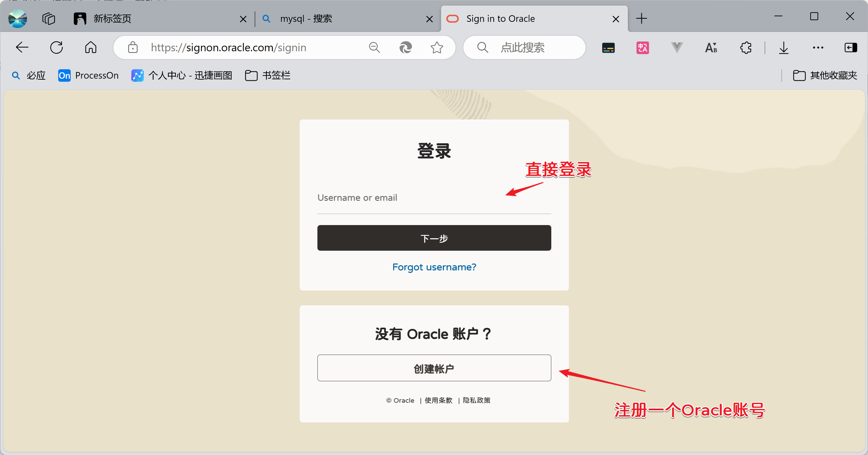Image resolution: width=868 pixels, height=455 pixels.
Task: Open the extensions puzzle icon
Action: tap(746, 47)
